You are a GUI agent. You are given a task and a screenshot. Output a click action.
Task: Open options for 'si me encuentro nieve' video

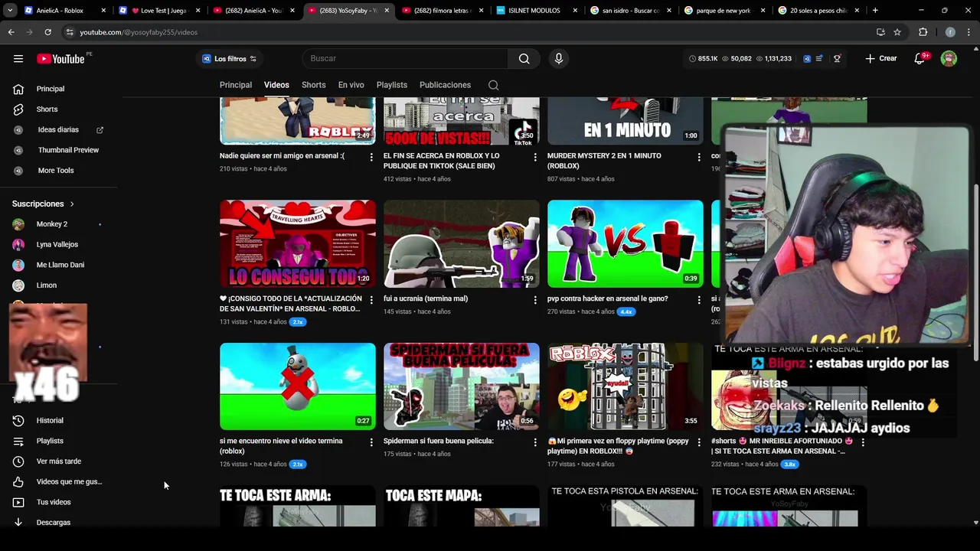pyautogui.click(x=371, y=442)
